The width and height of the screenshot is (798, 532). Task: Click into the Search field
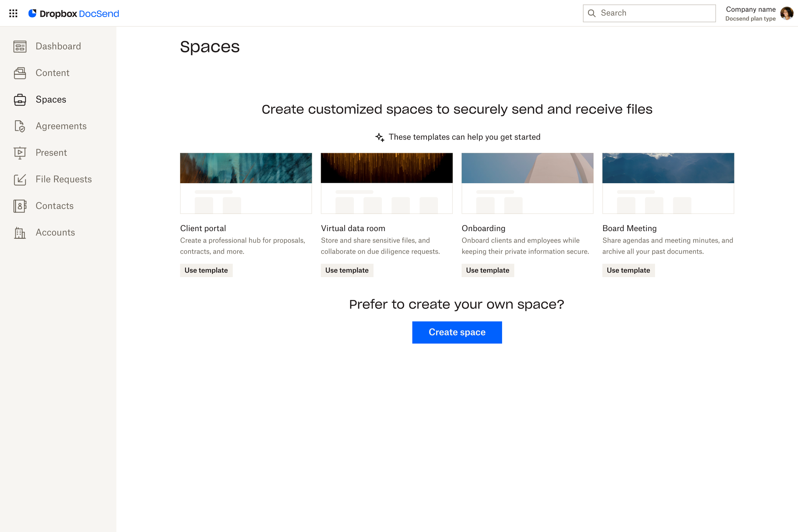coord(655,13)
